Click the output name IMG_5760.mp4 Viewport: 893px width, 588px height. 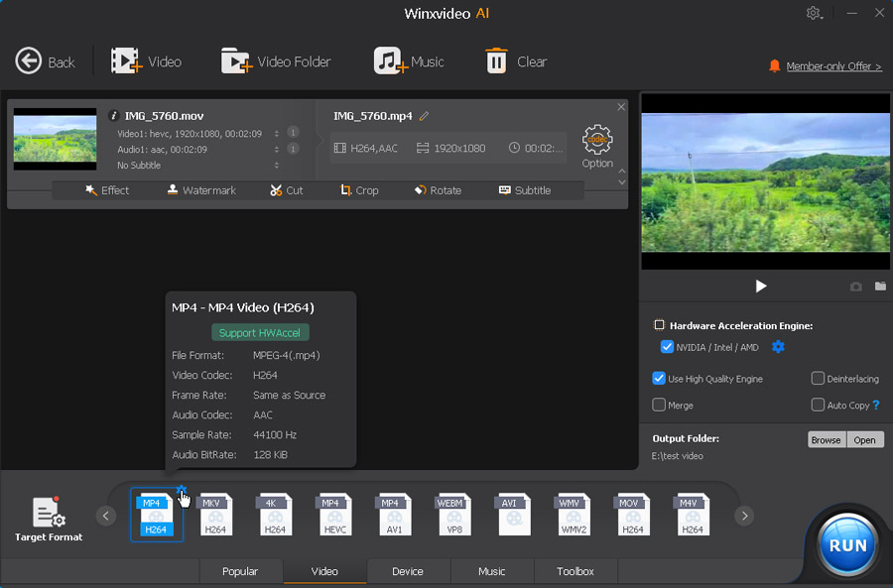(372, 116)
